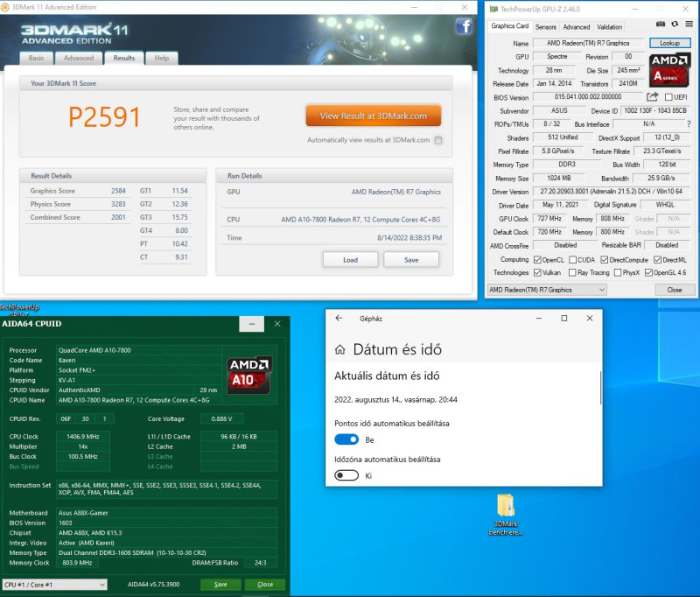Click the Combined Score value 2001
The width and height of the screenshot is (700, 597).
coord(118,217)
